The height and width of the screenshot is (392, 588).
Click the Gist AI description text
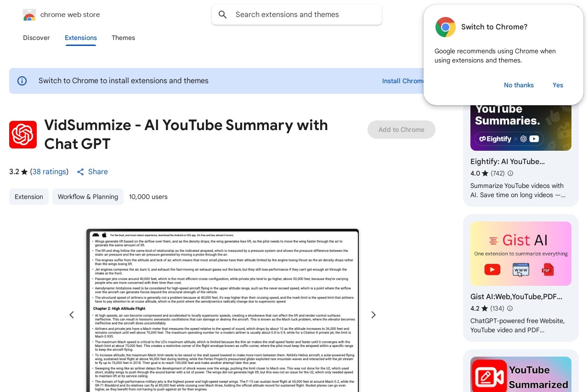[518, 325]
